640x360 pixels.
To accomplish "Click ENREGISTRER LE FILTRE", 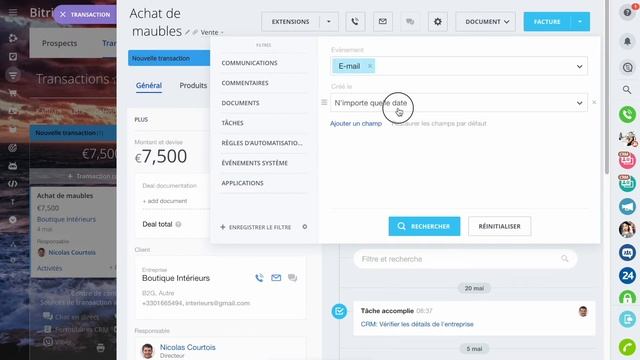I will pos(256,227).
